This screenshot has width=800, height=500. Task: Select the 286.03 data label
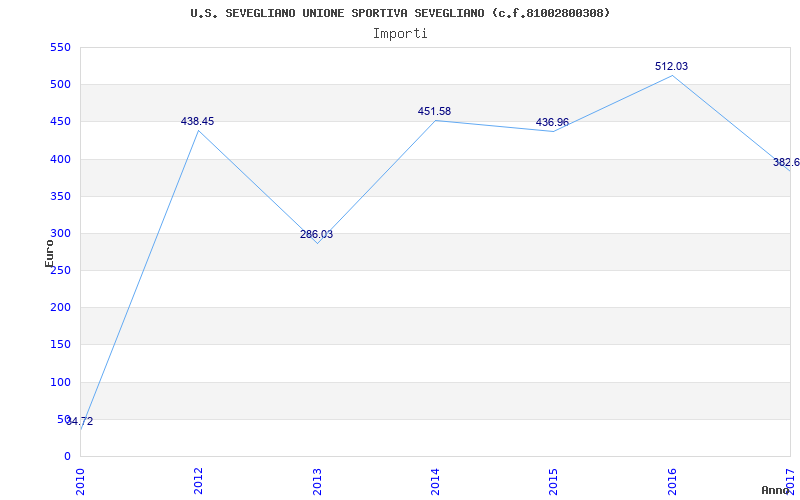coord(316,235)
